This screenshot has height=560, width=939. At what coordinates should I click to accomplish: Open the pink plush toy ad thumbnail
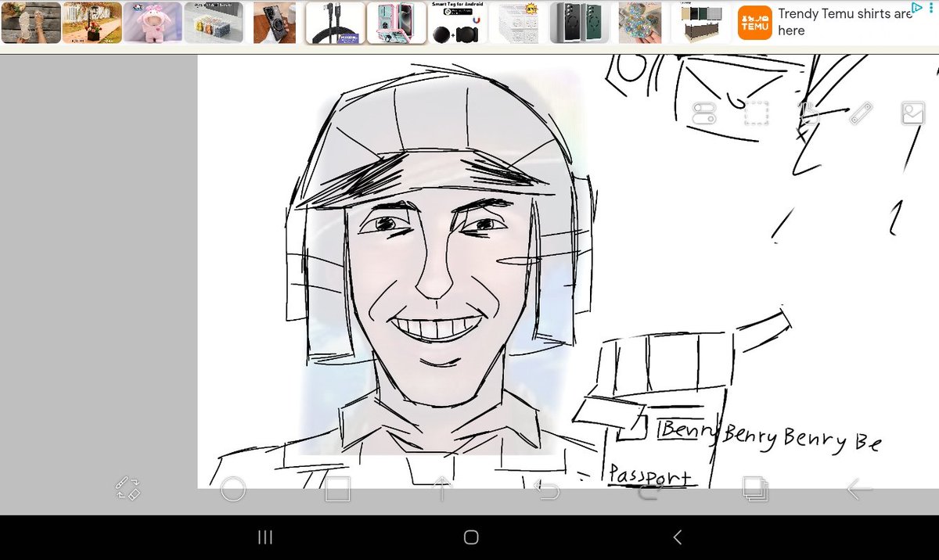click(x=153, y=22)
